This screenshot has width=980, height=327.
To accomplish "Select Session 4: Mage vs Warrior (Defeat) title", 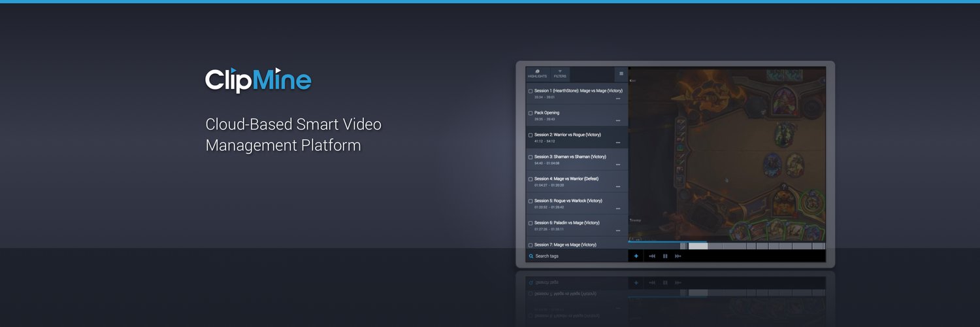I will tap(566, 179).
